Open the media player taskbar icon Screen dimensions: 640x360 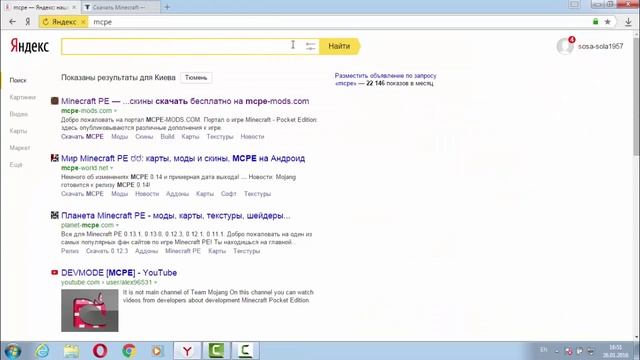click(158, 351)
